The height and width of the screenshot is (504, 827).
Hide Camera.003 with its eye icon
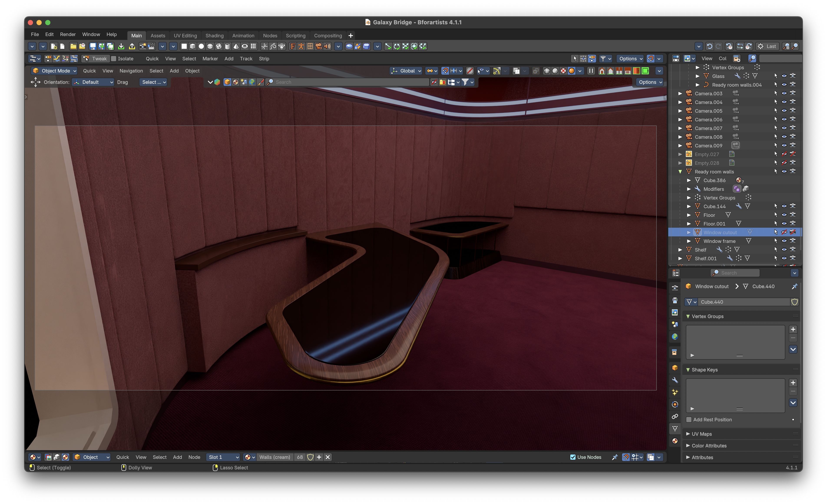784,93
